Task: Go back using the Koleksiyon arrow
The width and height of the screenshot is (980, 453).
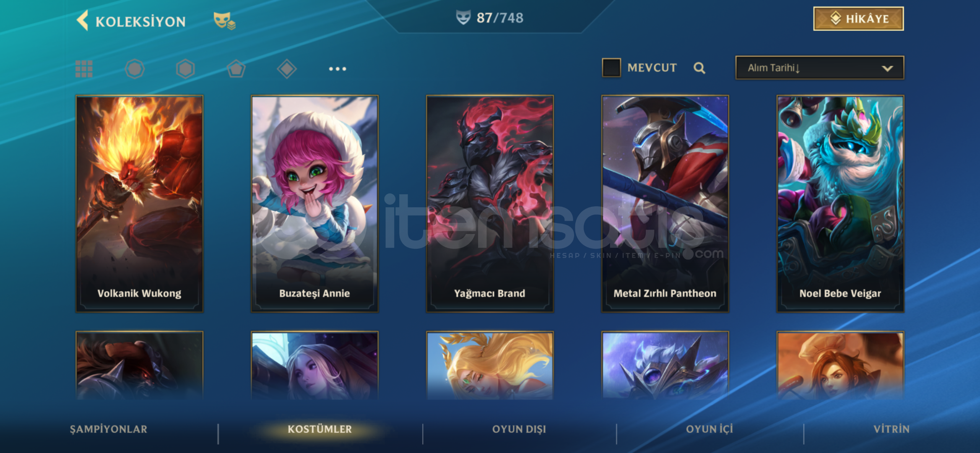Action: pyautogui.click(x=83, y=20)
